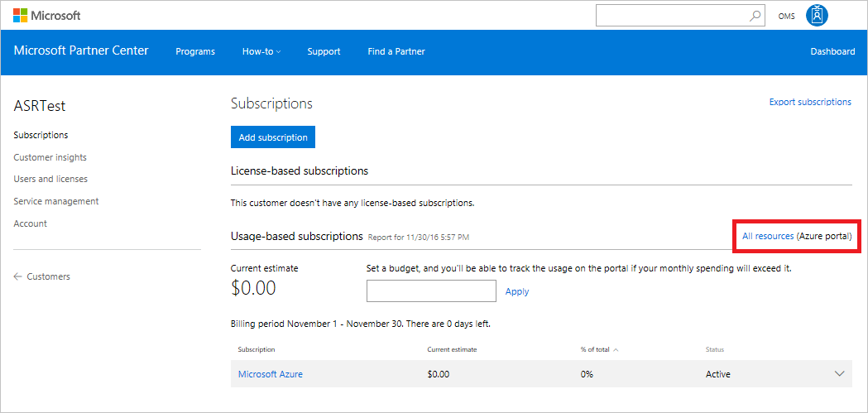This screenshot has height=413, width=868.
Task: Open All resources in Azure portal
Action: (x=768, y=236)
